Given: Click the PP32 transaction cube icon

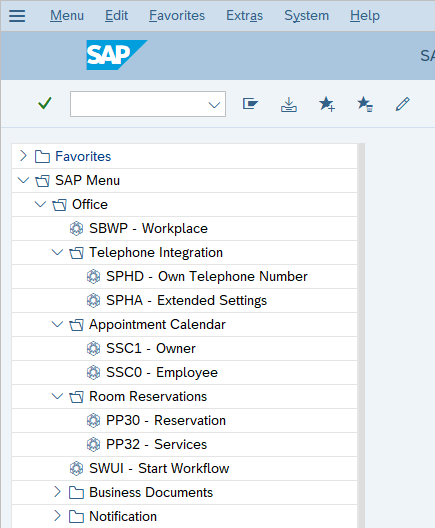Looking at the screenshot, I should click(x=93, y=445).
